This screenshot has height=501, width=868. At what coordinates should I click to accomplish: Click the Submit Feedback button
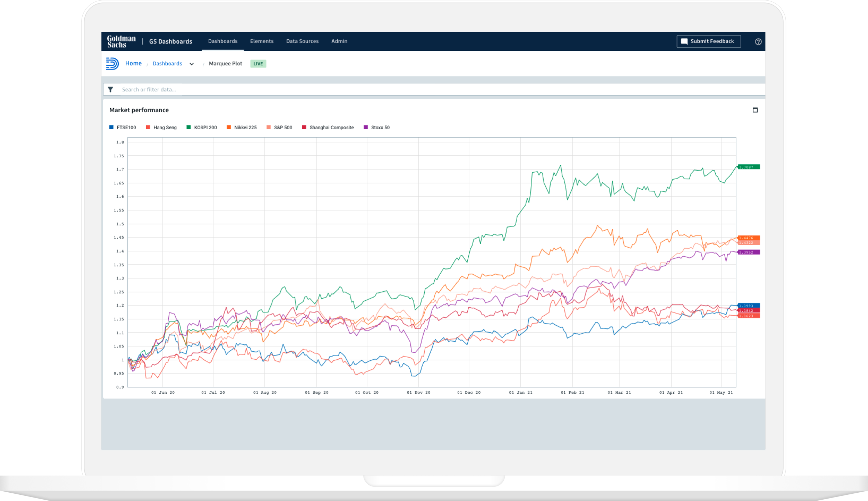tap(709, 41)
